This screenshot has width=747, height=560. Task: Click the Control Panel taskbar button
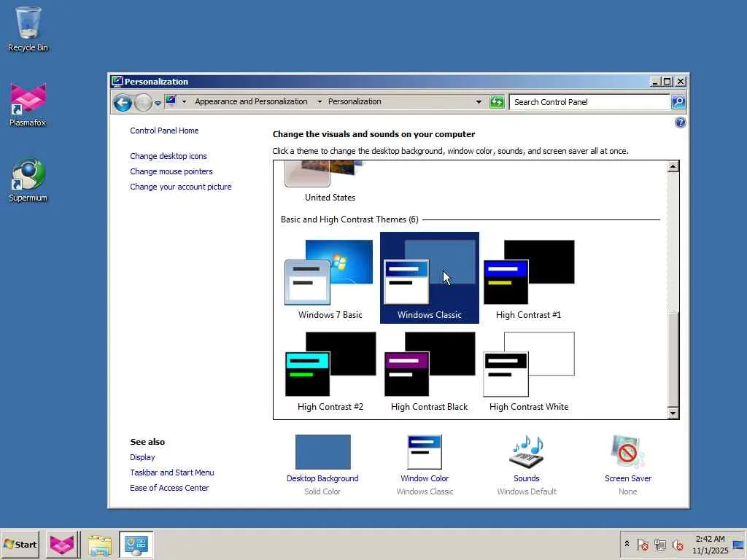(x=136, y=545)
